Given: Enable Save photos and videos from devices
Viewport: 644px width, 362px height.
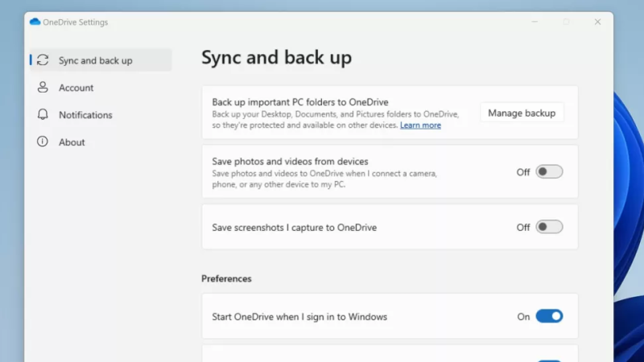Looking at the screenshot, I should click(x=549, y=171).
